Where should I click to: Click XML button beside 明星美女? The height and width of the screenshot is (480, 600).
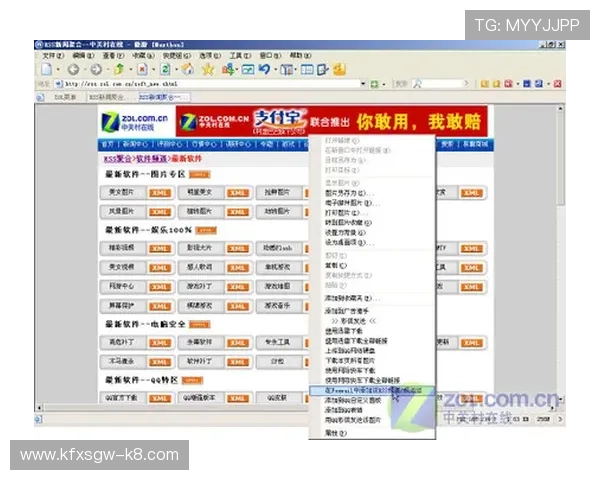point(238,193)
